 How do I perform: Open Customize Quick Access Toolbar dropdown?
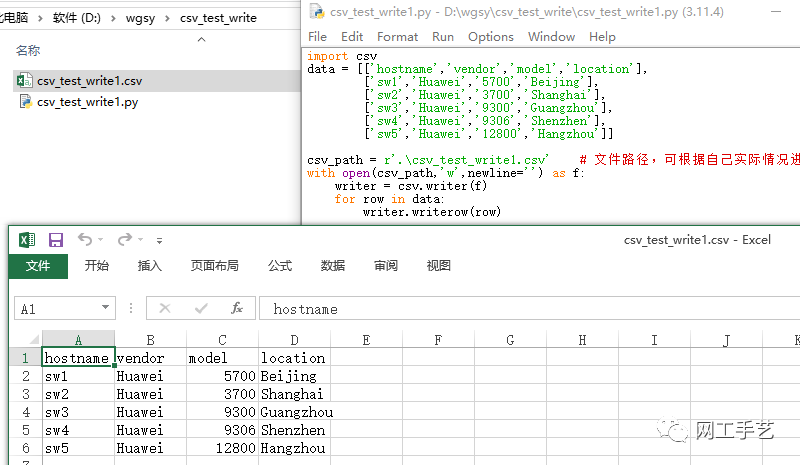(160, 240)
